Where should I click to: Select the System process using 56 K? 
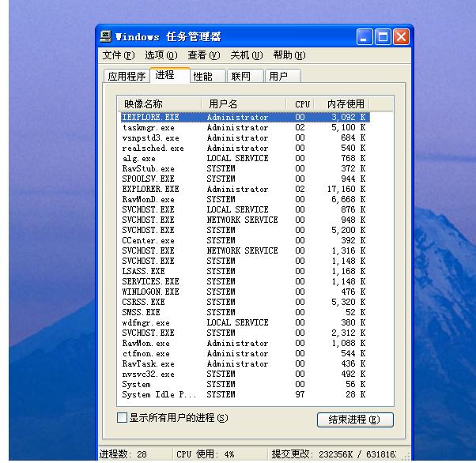tap(245, 384)
